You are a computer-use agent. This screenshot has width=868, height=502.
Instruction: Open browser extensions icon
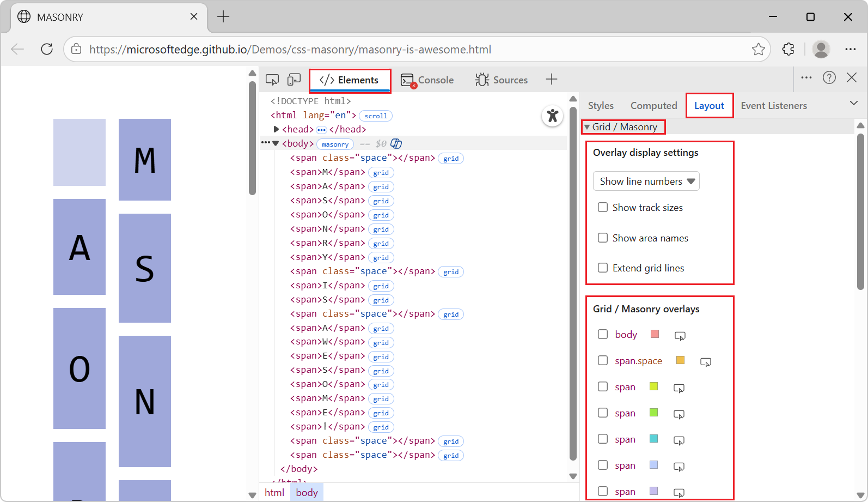pos(788,49)
